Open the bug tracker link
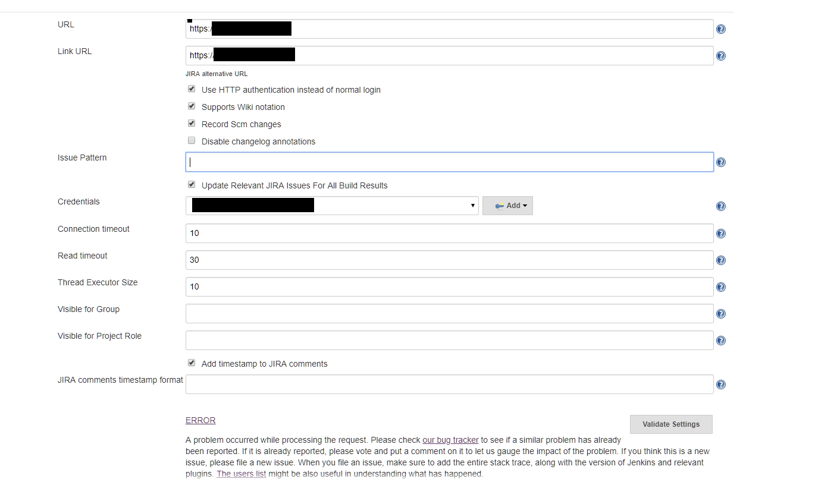Screen dimensions: 834x504 [x=450, y=440]
